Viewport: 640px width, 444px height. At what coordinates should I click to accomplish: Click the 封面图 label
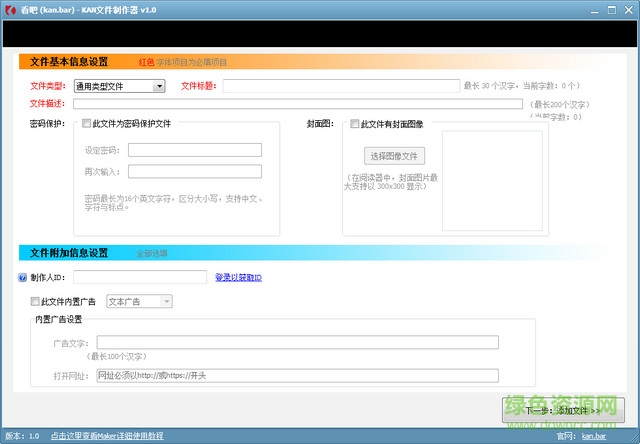pyautogui.click(x=320, y=124)
